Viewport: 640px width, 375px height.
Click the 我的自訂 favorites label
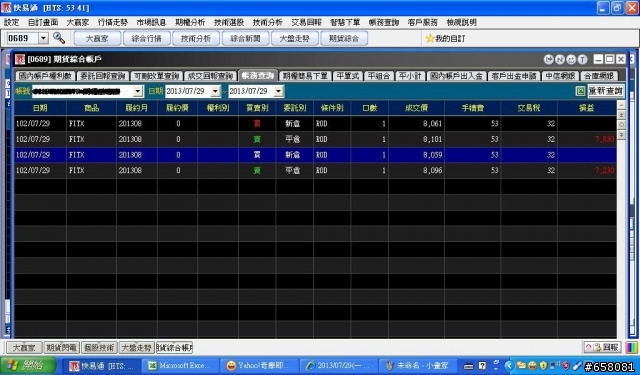point(450,39)
